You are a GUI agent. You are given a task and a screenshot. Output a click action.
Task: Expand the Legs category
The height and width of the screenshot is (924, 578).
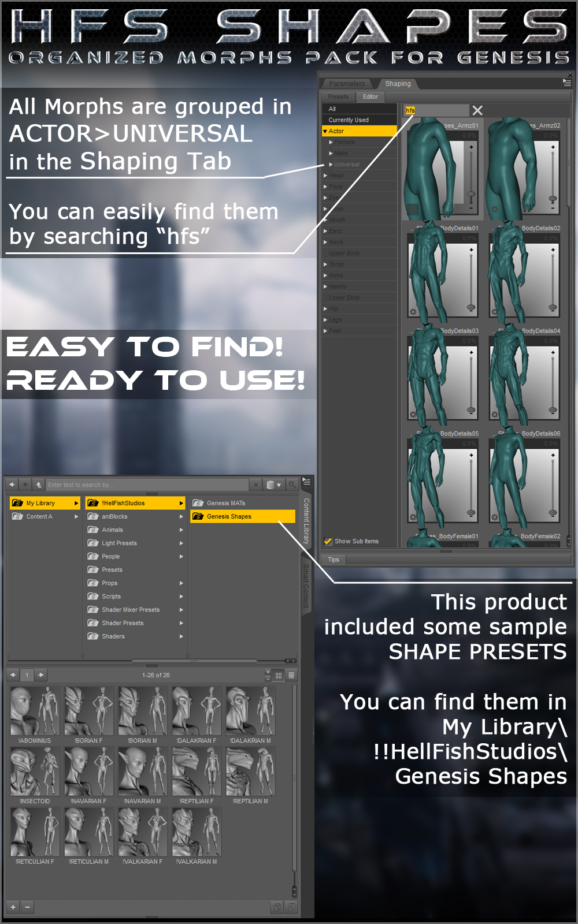coord(325,320)
